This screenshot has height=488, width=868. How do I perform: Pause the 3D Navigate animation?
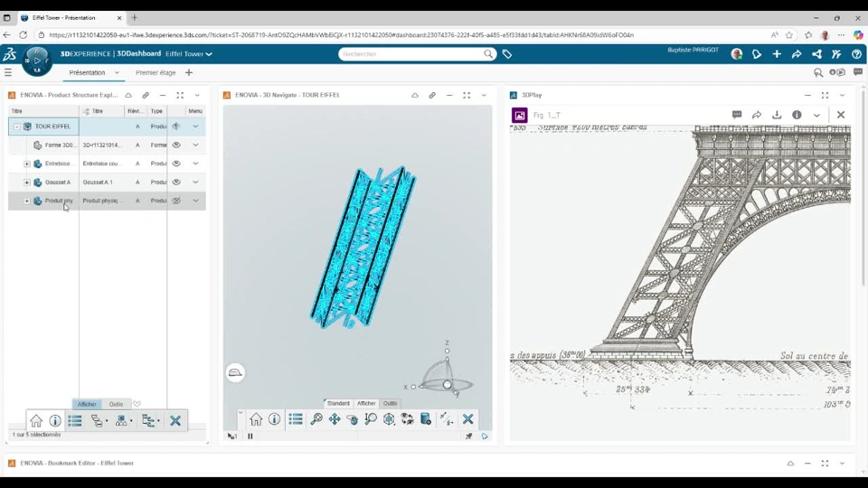pyautogui.click(x=250, y=436)
